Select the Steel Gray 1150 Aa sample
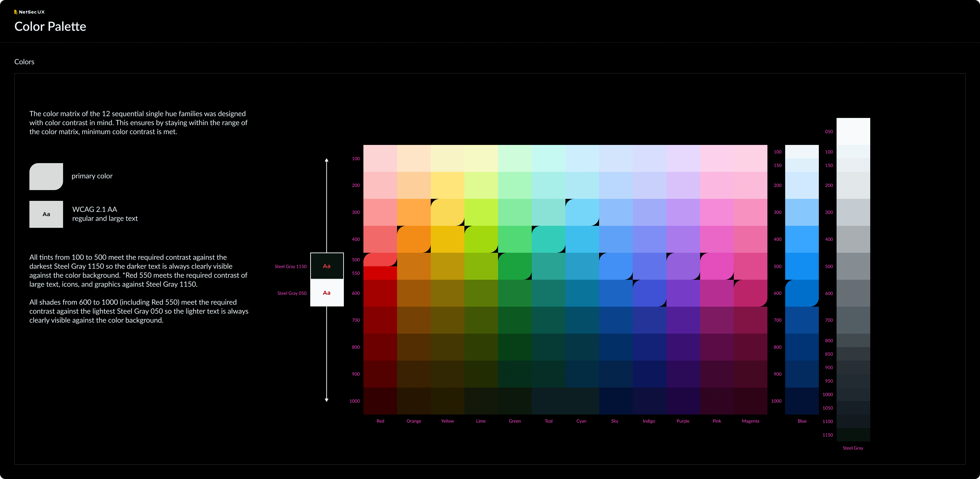This screenshot has width=980, height=479. (x=327, y=266)
